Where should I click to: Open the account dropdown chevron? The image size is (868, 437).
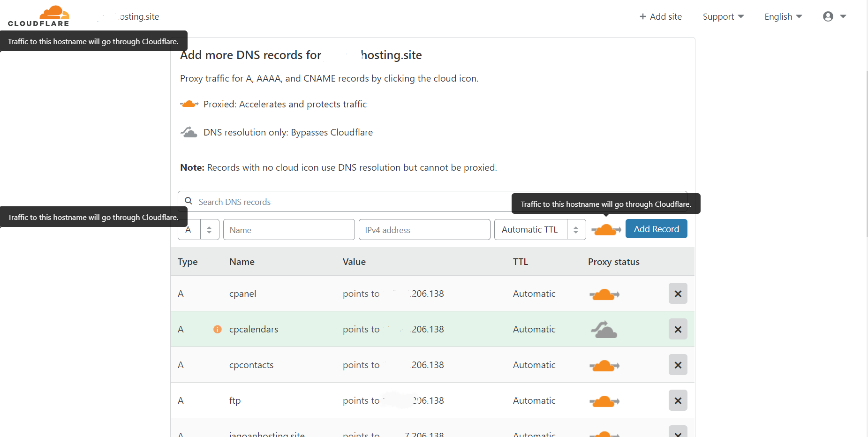click(x=844, y=16)
